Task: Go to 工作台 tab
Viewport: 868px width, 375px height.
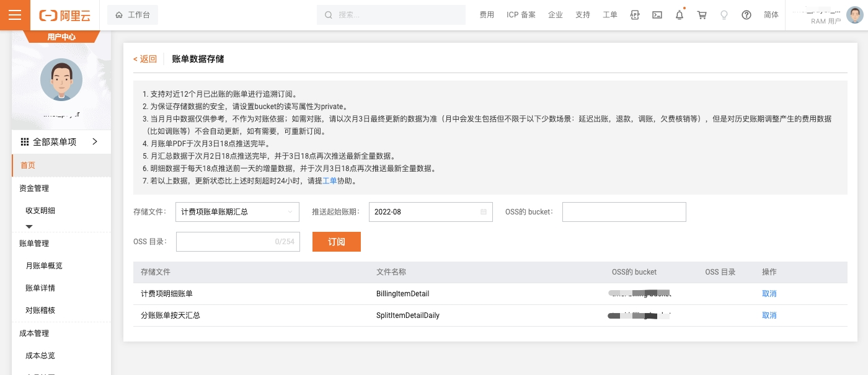Action: (x=133, y=15)
